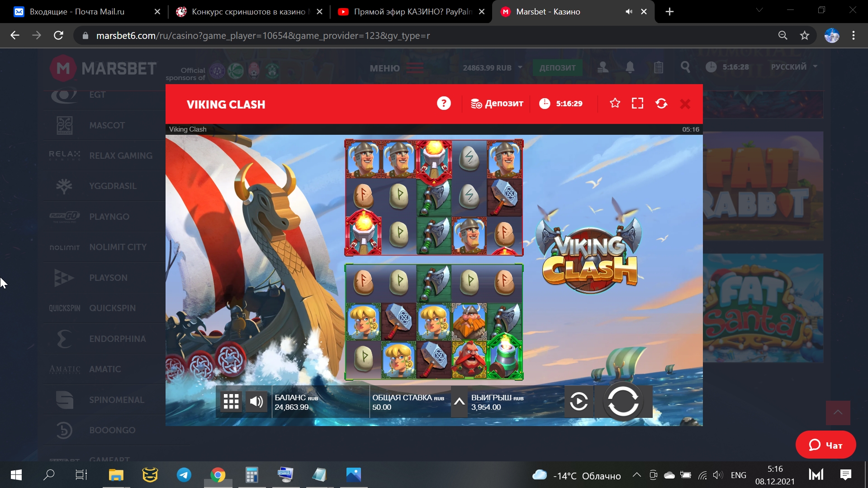Open a new browser tab

coord(669,12)
